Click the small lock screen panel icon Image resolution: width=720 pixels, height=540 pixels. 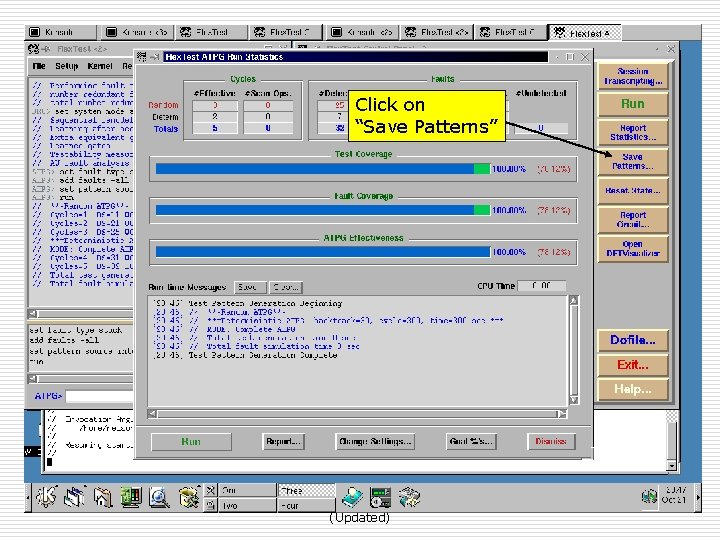pos(210,505)
